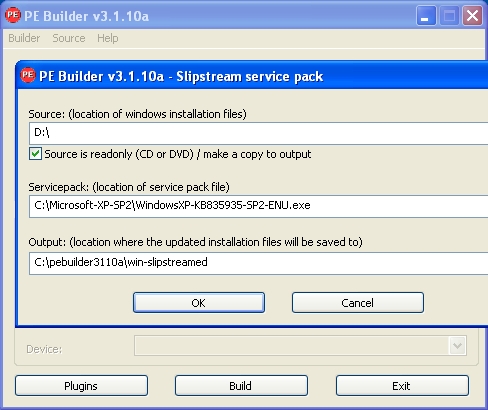Viewport: 488px width, 410px height.
Task: Click the PE icon in main window title bar
Action: click(x=13, y=15)
